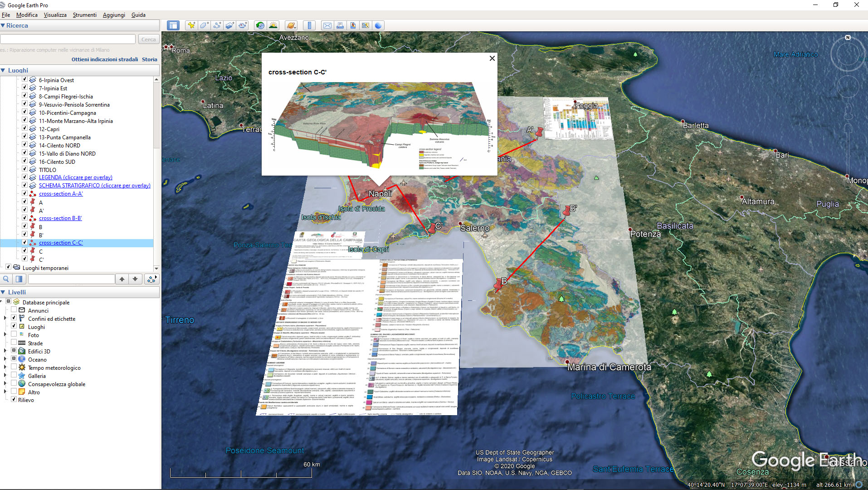Toggle cross-section C-C' checkbox
Image resolution: width=868 pixels, height=490 pixels.
25,242
